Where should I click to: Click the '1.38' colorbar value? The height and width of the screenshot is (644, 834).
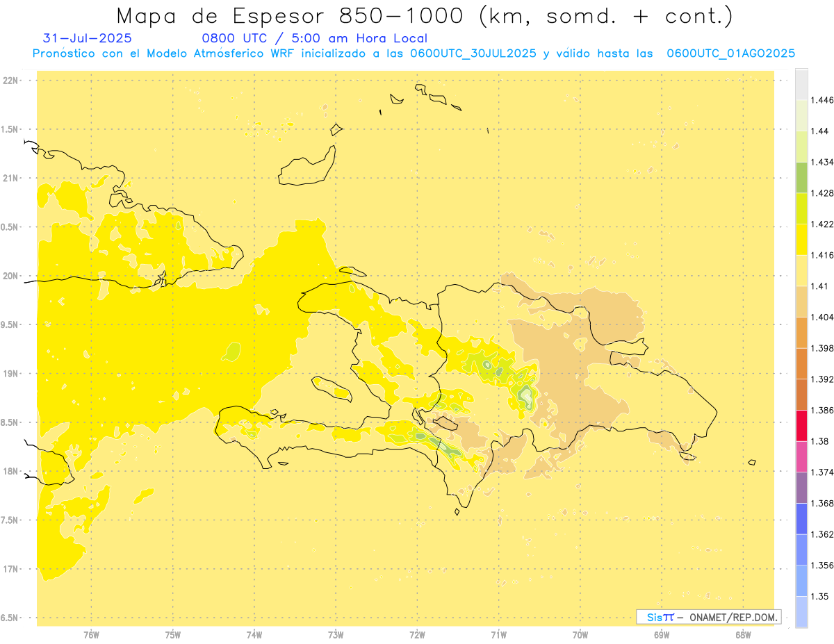coord(820,441)
